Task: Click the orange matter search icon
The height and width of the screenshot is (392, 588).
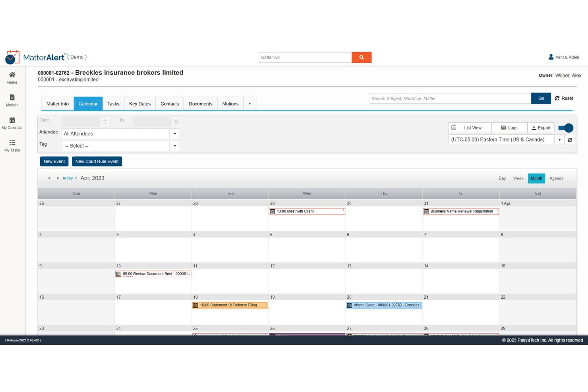Action: click(362, 57)
